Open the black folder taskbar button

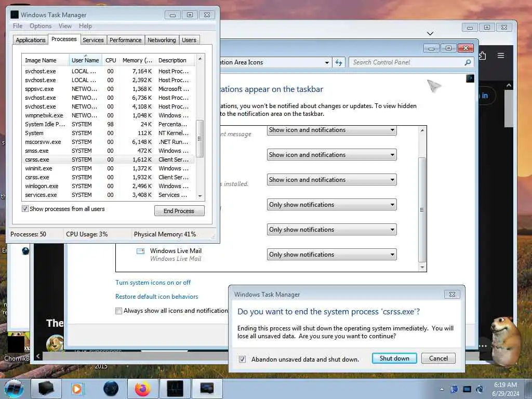pos(46,389)
